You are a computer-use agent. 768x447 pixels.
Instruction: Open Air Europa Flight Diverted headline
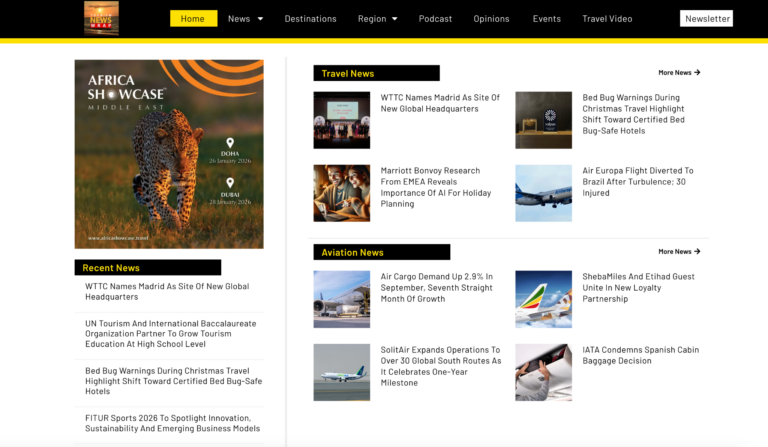click(x=638, y=182)
